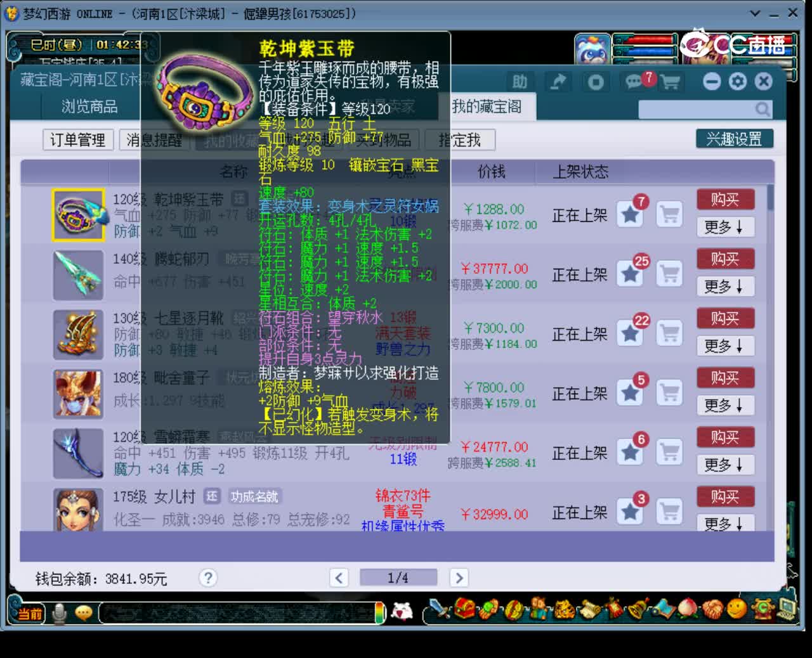Buy the 女儿村 character with 购买
This screenshot has height=658, width=812.
(725, 496)
